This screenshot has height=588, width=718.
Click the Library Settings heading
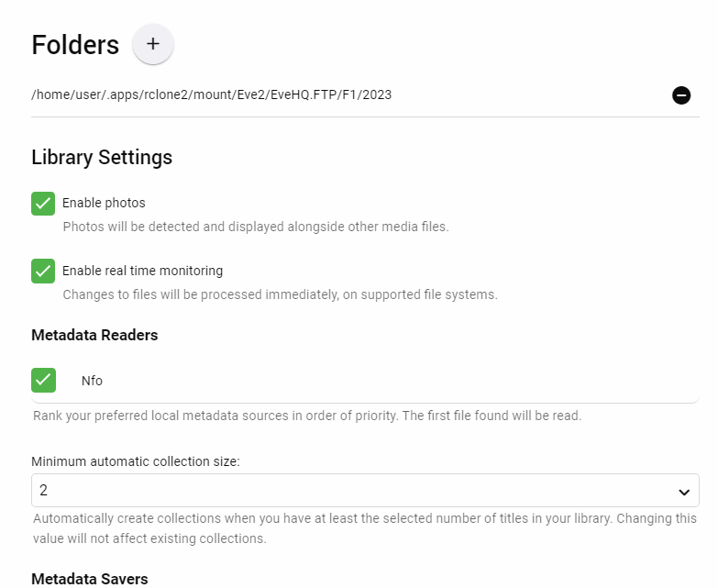[102, 157]
